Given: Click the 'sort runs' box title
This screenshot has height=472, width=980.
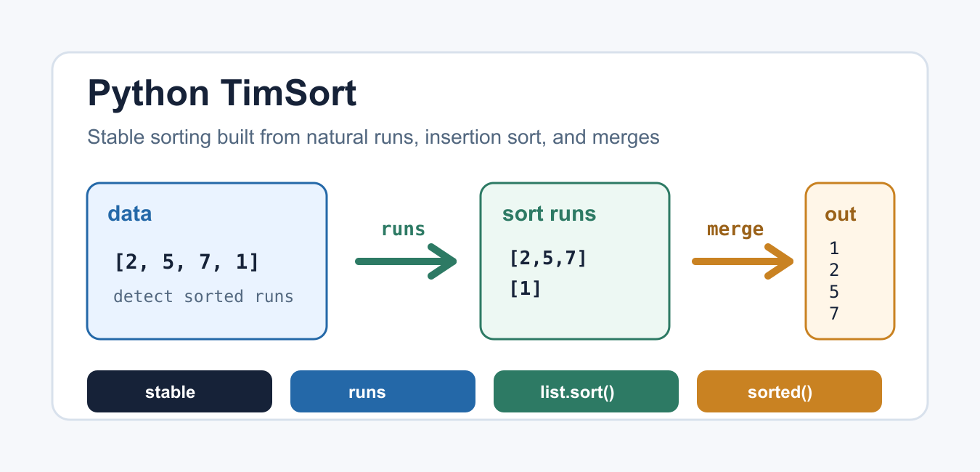Looking at the screenshot, I should (549, 213).
